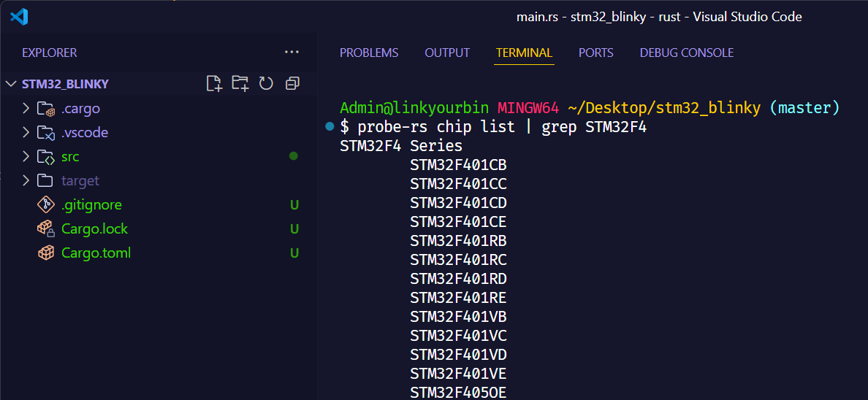This screenshot has height=400, width=868.
Task: Open the DEBUG CONSOLE tab
Action: 686,53
